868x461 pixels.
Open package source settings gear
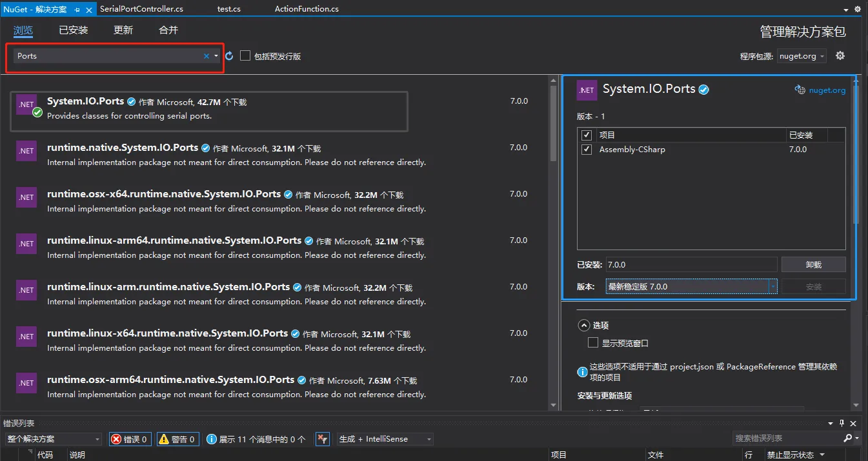[840, 55]
